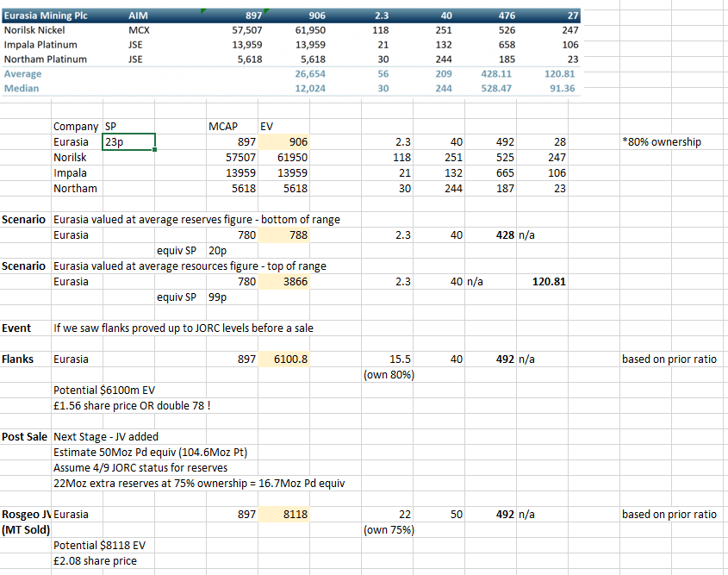Select the 'Eurasia Mining Plc' header cell
The width and height of the screenshot is (728, 575).
click(46, 16)
